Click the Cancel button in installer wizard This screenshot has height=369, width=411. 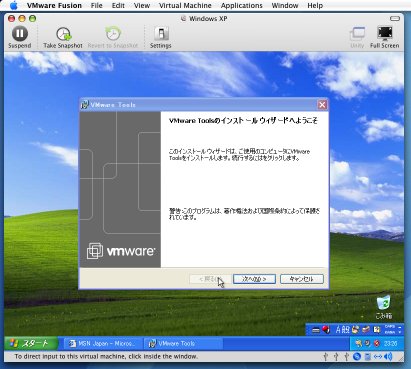(302, 279)
